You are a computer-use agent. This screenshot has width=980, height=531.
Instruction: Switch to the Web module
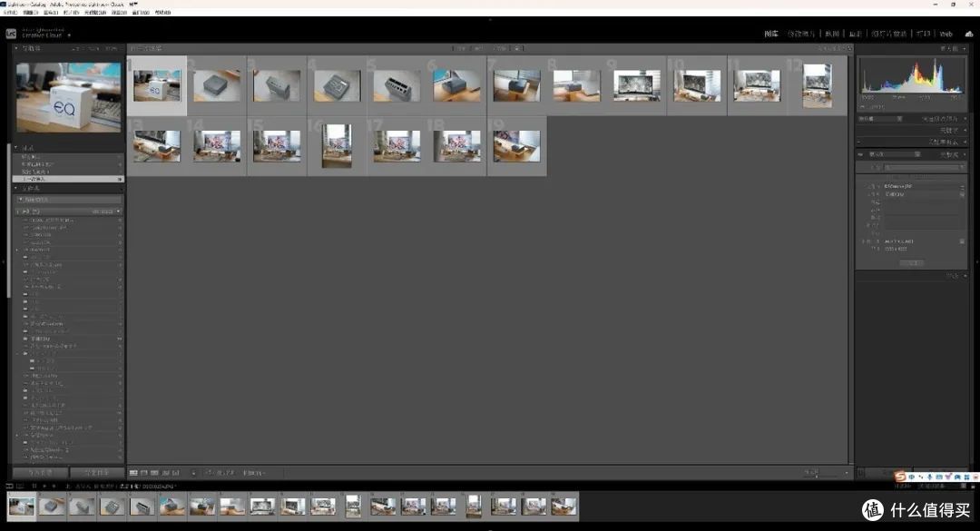coord(946,34)
